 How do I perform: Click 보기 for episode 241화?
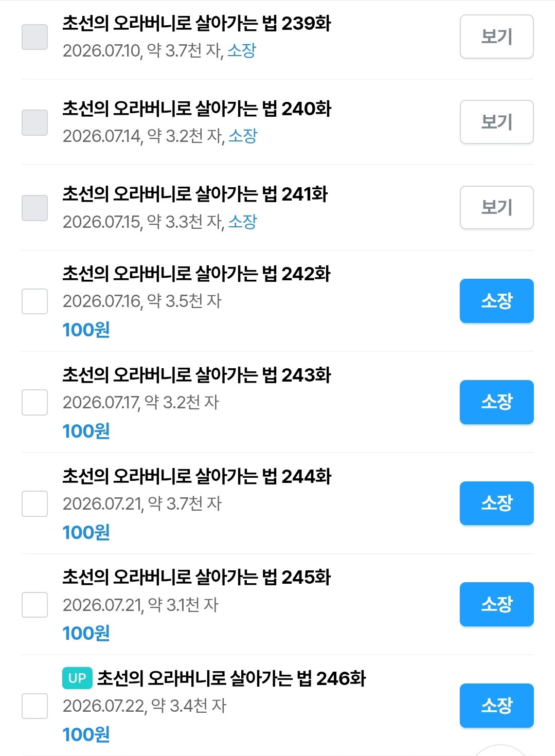[x=496, y=207]
